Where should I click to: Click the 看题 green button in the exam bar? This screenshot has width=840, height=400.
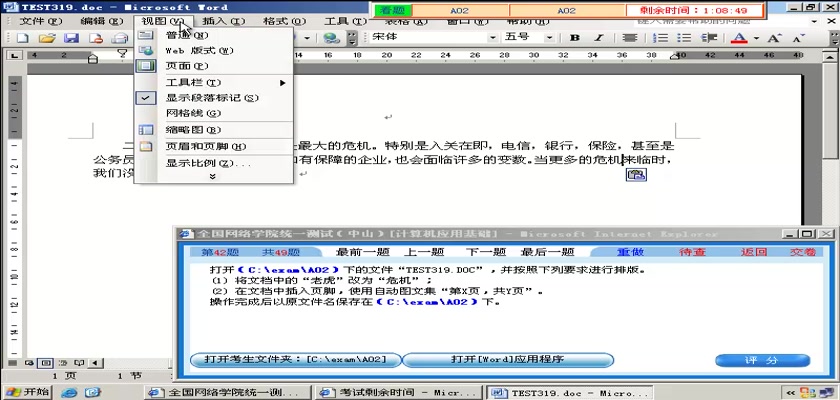coord(393,10)
